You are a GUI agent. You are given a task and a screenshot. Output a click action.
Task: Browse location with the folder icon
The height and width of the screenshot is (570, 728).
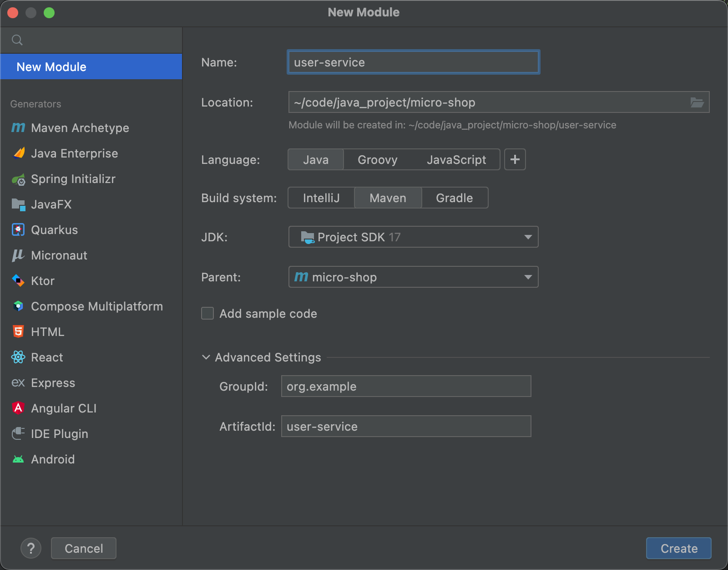pyautogui.click(x=697, y=102)
